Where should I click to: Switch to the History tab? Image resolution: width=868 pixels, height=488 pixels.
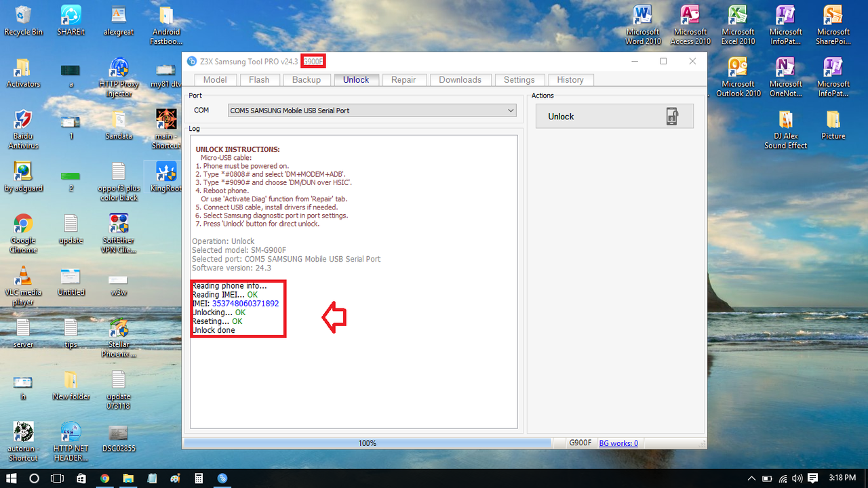tap(570, 79)
